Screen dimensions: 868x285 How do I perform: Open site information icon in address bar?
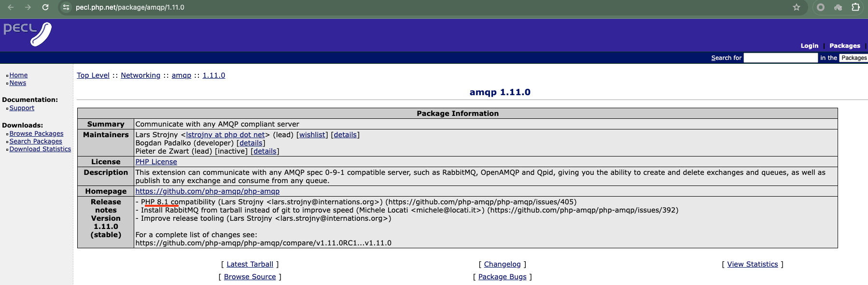tap(67, 7)
